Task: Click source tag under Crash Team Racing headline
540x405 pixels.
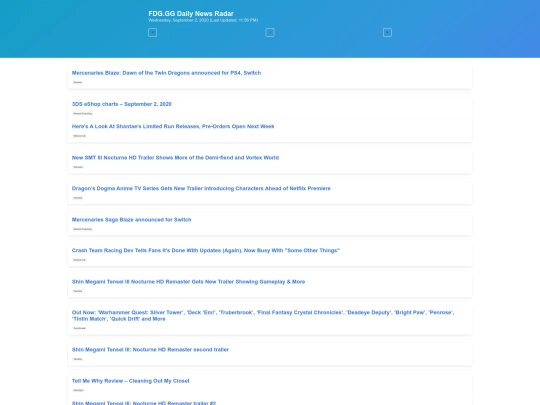Action: pyautogui.click(x=80, y=260)
